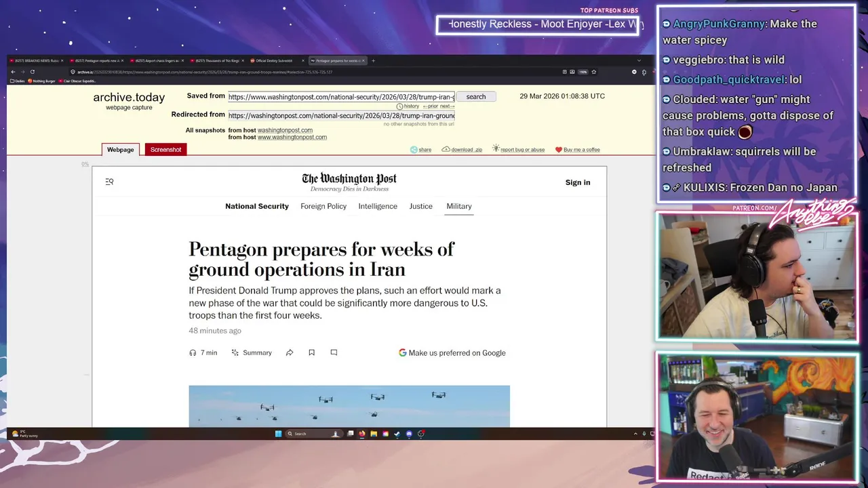This screenshot has height=488, width=868.
Task: Click the 'Redirected from' URL field
Action: (x=341, y=115)
